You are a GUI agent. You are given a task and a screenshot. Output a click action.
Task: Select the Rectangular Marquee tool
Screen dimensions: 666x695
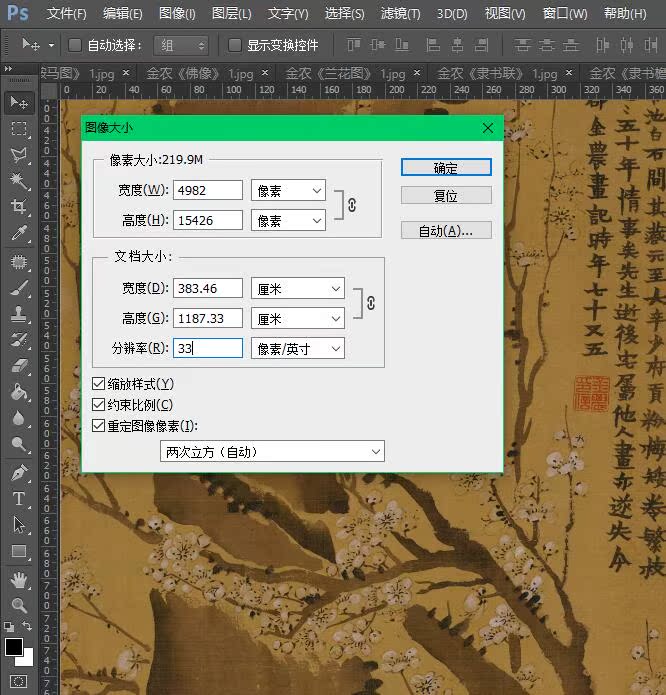point(19,129)
